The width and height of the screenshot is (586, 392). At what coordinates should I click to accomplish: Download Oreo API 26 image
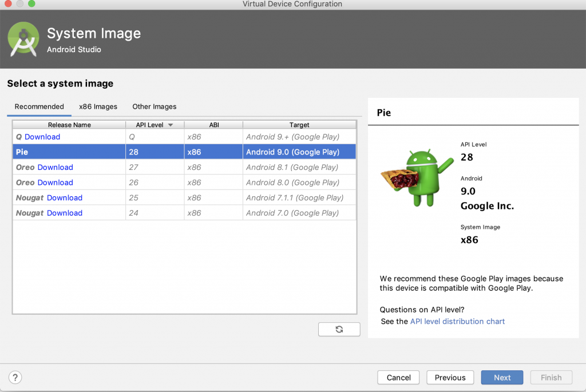(x=55, y=183)
